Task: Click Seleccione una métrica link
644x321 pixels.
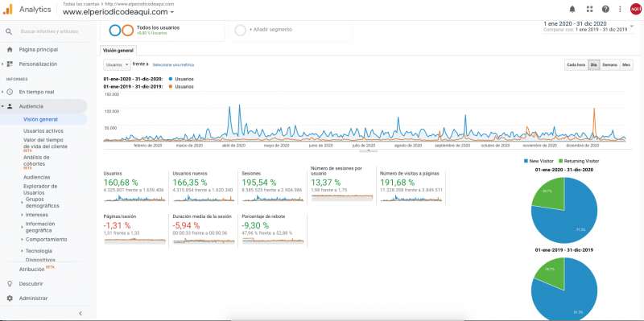Action: coord(173,65)
